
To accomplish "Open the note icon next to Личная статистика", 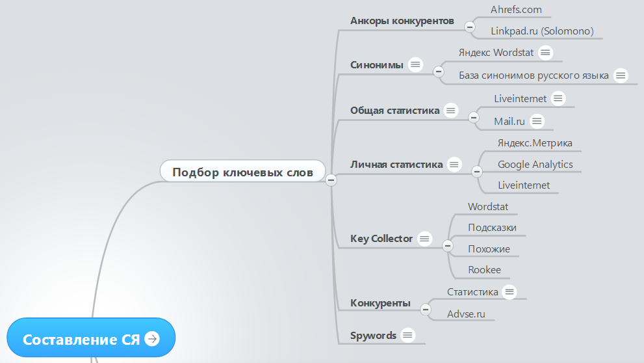I will (454, 165).
